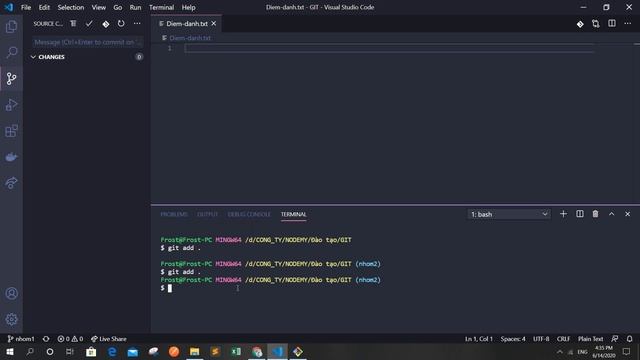
Task: Open the Run and Debug view
Action: tap(11, 105)
